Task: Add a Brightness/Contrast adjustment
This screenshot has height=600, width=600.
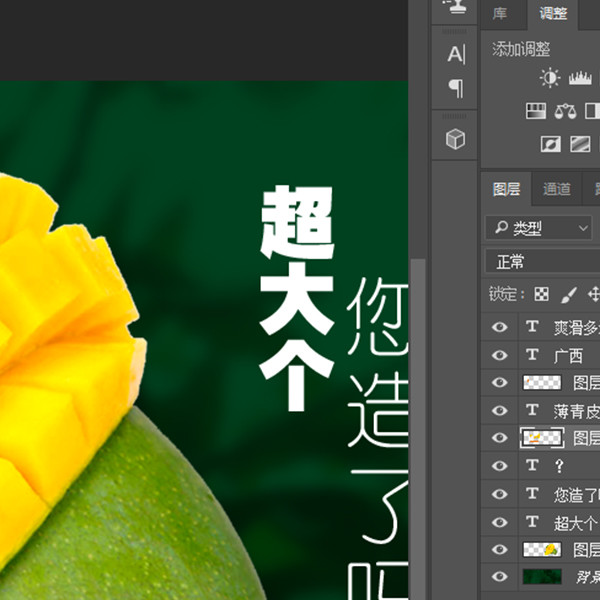Action: pyautogui.click(x=550, y=78)
